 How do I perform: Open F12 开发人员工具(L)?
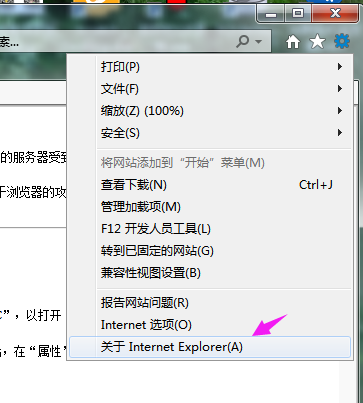(x=210, y=229)
